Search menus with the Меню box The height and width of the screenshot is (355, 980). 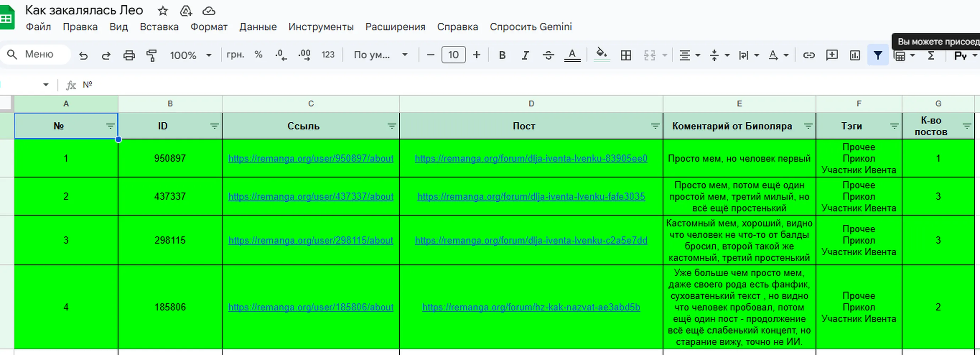(35, 54)
